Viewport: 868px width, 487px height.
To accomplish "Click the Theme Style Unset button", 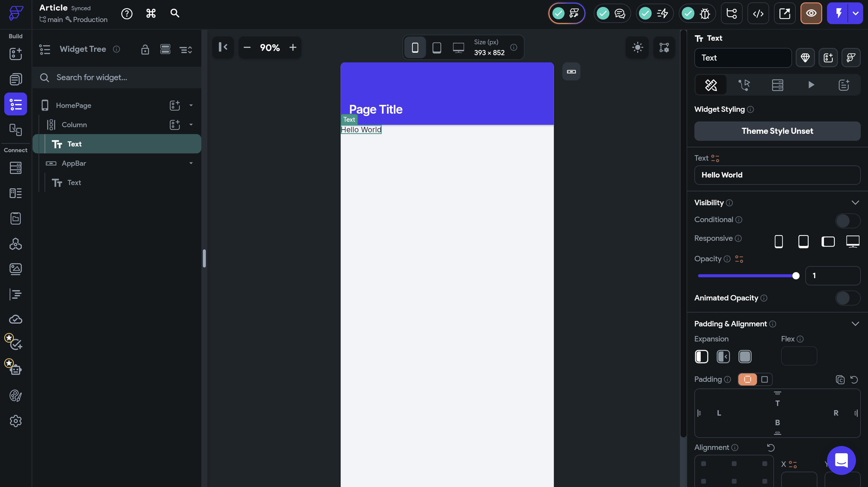I will [x=777, y=131].
